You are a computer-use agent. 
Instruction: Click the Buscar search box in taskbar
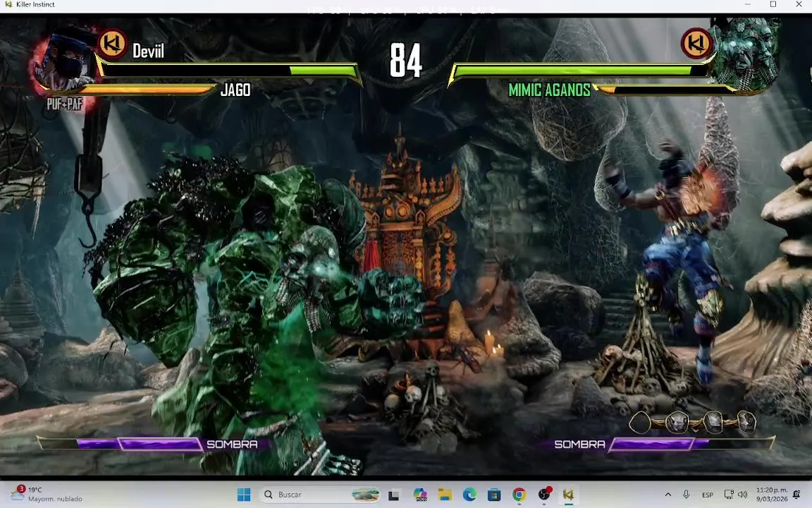[320, 495]
